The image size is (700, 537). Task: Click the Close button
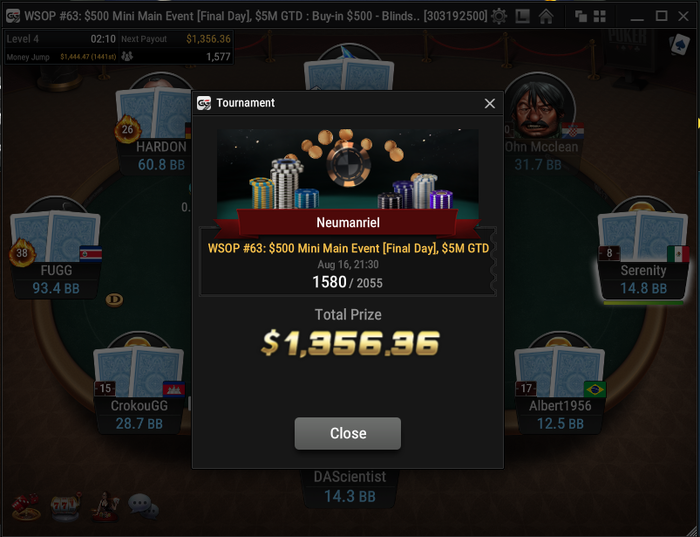(x=348, y=433)
